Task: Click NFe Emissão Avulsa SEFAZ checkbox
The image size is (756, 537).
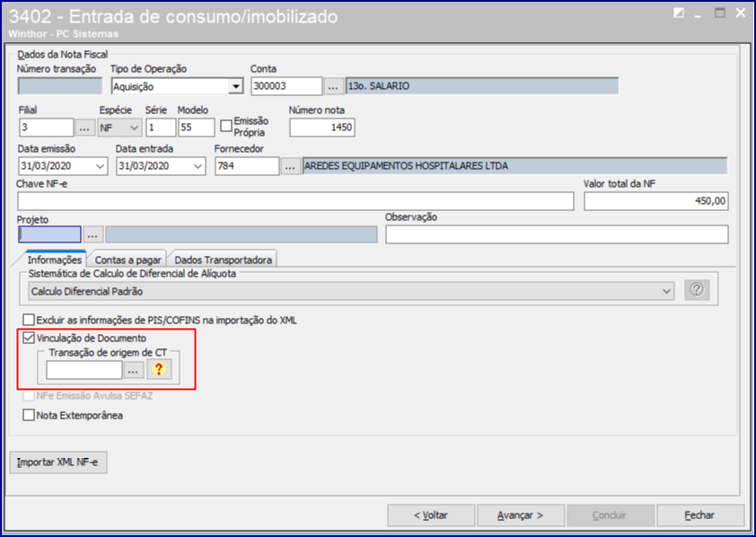Action: pos(29,396)
